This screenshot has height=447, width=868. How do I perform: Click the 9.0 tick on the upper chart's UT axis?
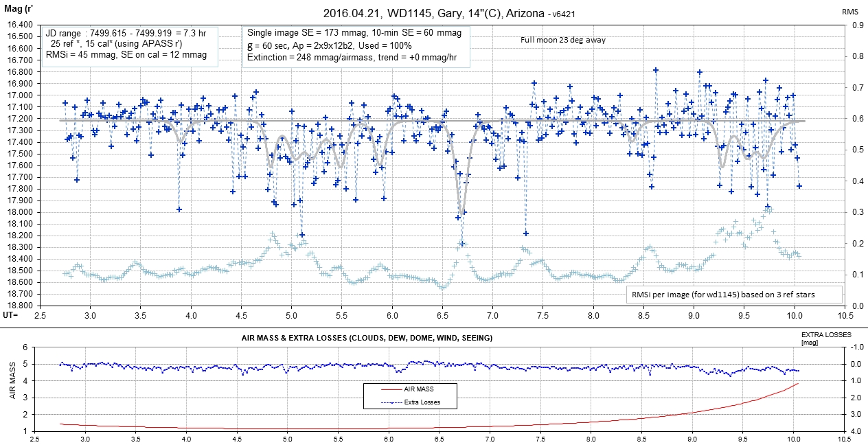tap(694, 315)
